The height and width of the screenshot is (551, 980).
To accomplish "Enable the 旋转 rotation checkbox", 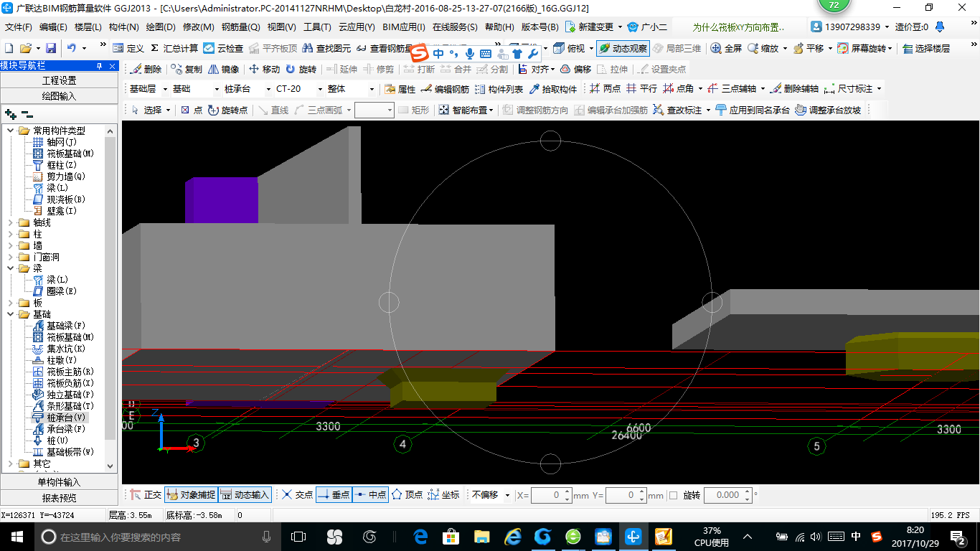I will (673, 495).
